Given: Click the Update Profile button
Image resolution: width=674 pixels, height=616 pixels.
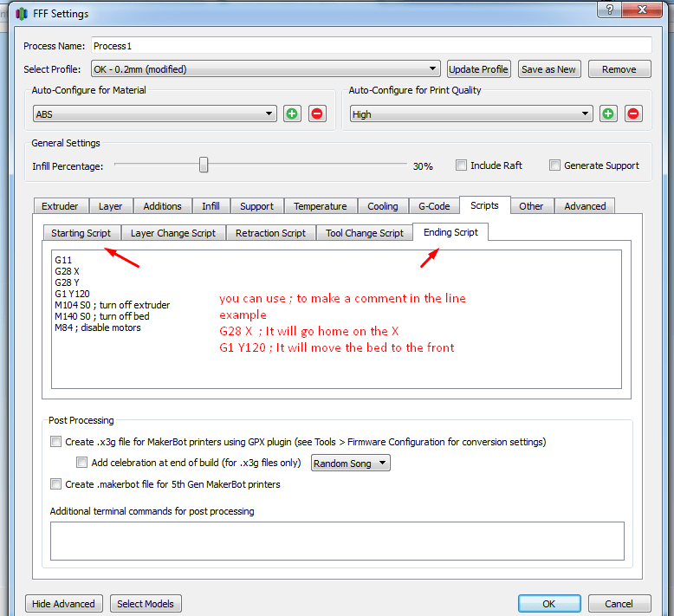Looking at the screenshot, I should (479, 69).
